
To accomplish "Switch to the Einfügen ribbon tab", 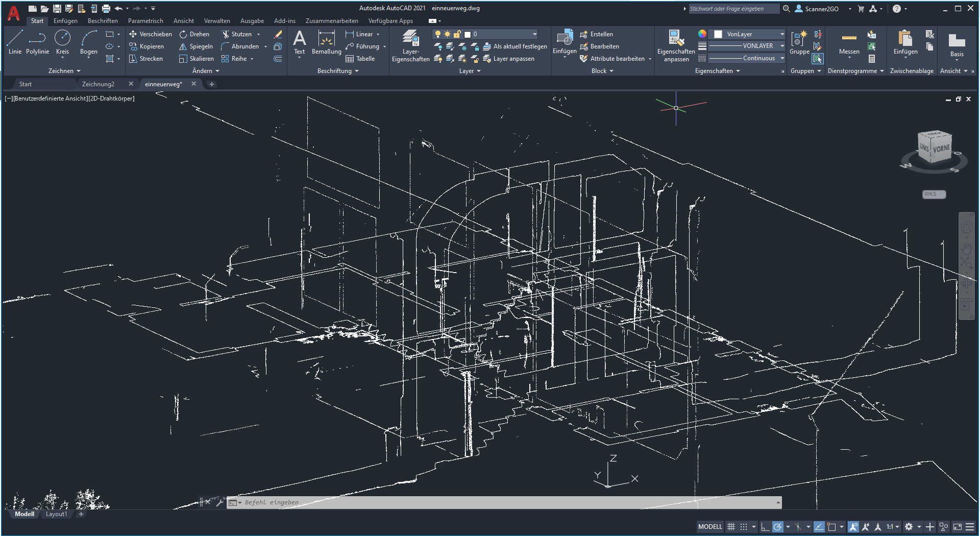I will (65, 21).
